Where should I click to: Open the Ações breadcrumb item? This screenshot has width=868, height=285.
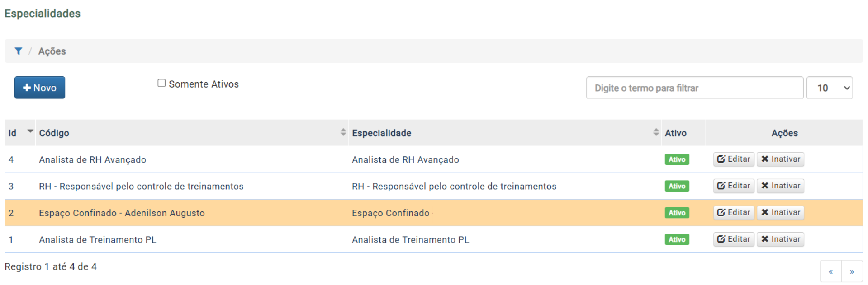coord(52,51)
